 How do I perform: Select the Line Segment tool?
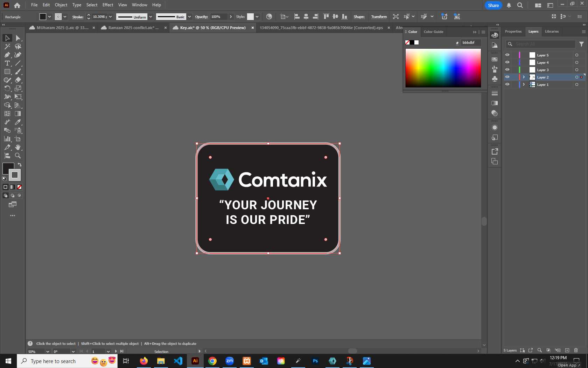pyautogui.click(x=18, y=63)
